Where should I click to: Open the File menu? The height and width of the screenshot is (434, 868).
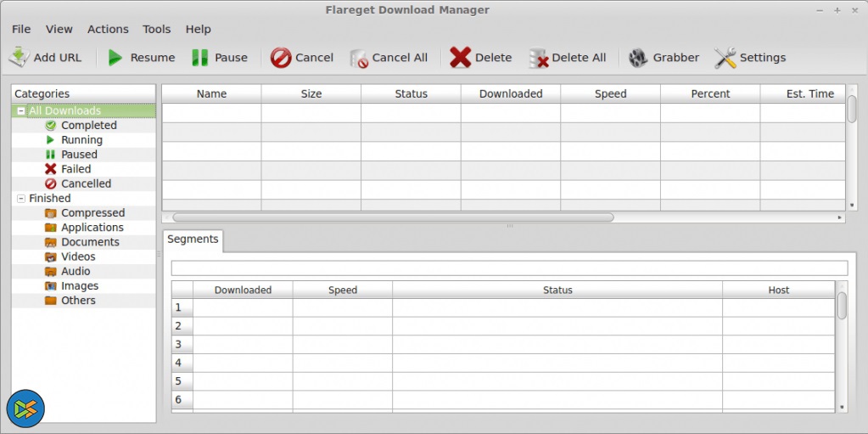pos(21,29)
